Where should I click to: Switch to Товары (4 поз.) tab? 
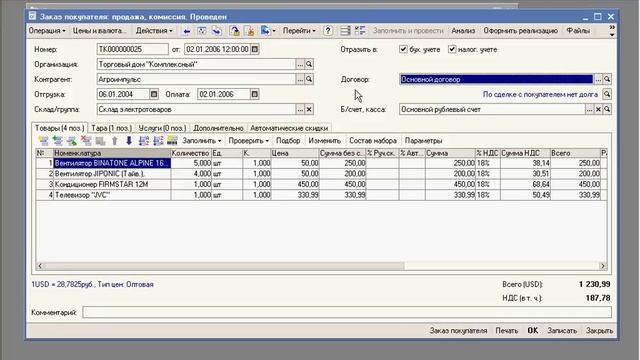point(59,128)
